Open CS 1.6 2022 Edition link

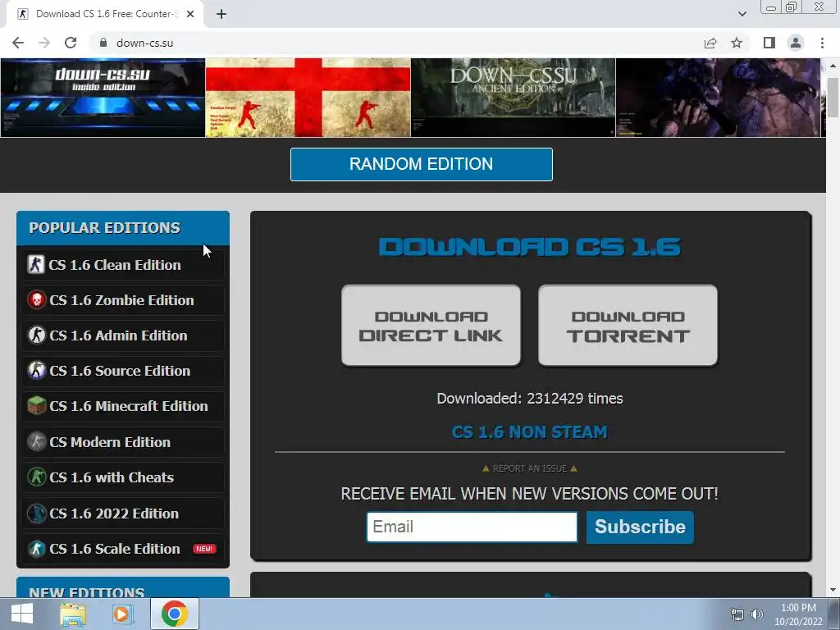tap(114, 514)
